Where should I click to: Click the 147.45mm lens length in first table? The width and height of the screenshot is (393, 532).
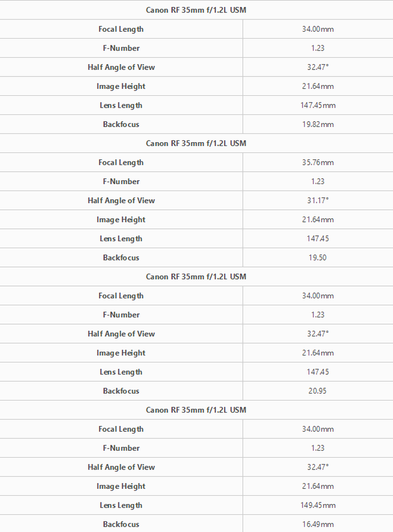(x=318, y=106)
